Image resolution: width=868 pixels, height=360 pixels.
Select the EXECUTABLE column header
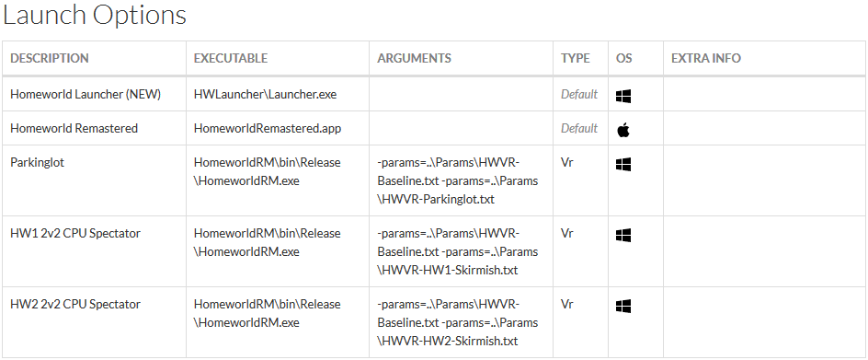pos(230,58)
